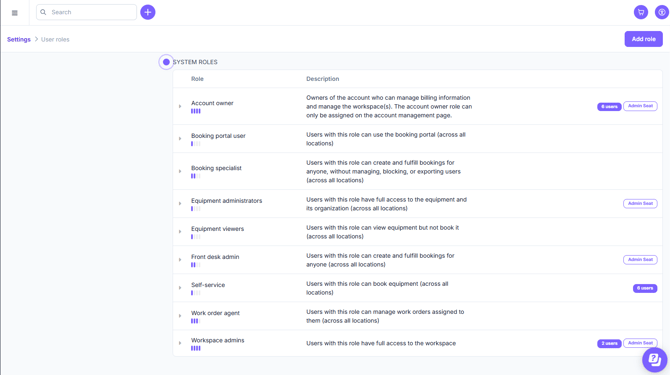Expand the Work order agent row
This screenshot has height=375, width=670.
[x=180, y=316]
